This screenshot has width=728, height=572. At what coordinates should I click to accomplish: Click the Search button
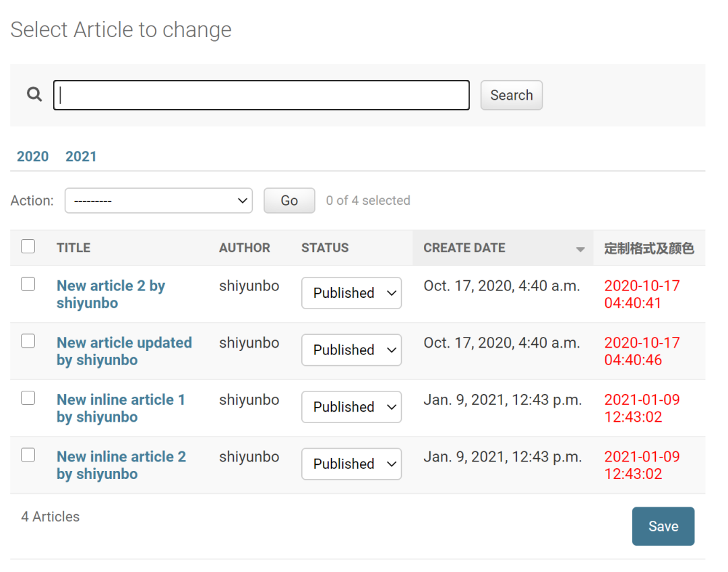(511, 95)
